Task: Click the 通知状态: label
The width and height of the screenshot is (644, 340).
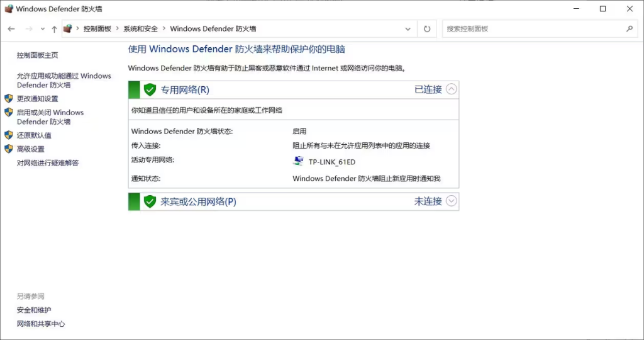Action: pos(146,179)
